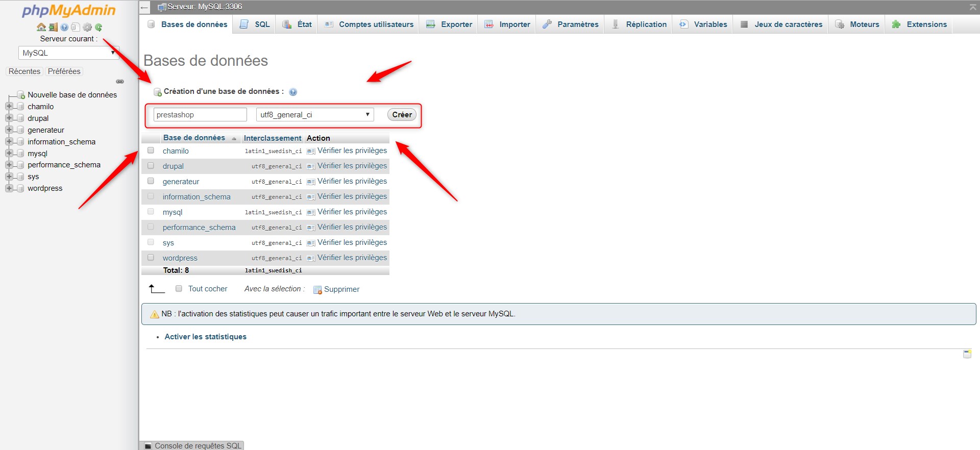Viewport: 980px width, 450px height.
Task: Click the ascending sort arrow on Base de données
Action: (x=234, y=139)
